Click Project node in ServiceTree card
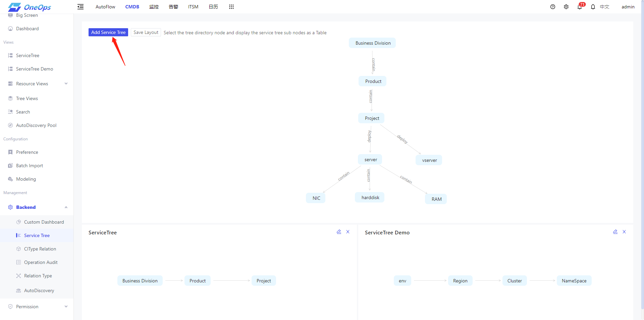The width and height of the screenshot is (644, 320). pyautogui.click(x=264, y=281)
